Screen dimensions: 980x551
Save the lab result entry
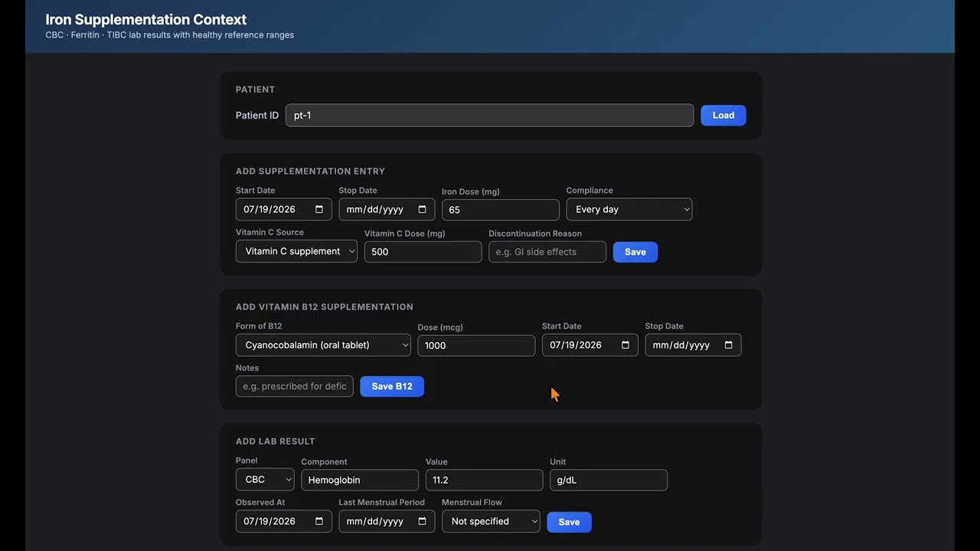pos(569,522)
